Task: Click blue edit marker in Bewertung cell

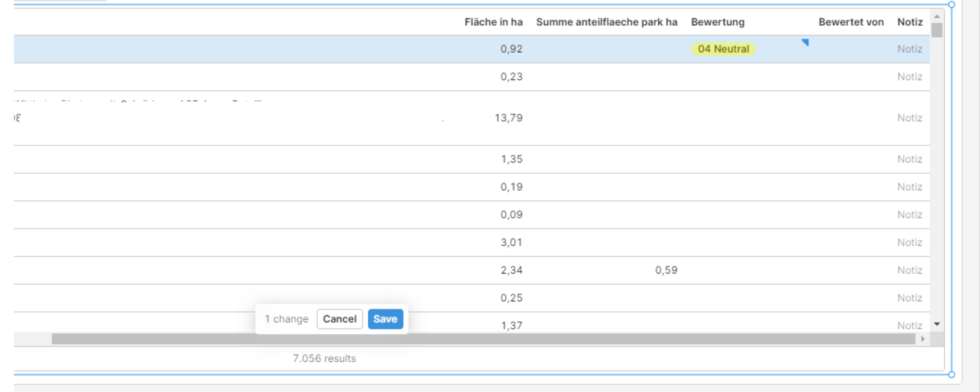Action: coord(805,42)
